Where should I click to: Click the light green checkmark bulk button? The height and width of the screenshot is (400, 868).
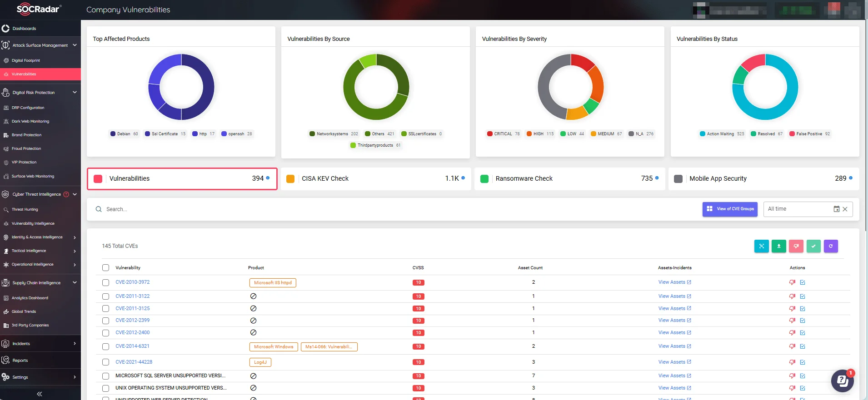(x=813, y=246)
